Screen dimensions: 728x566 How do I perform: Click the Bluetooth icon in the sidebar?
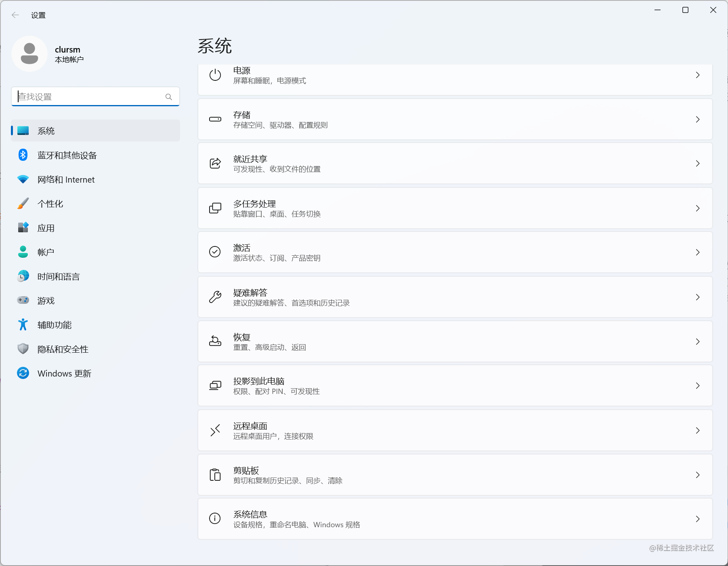pyautogui.click(x=23, y=155)
